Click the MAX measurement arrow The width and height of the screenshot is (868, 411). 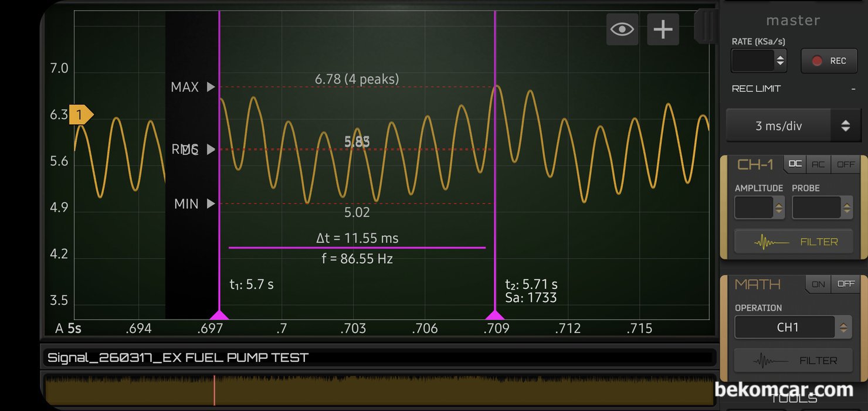pos(211,87)
